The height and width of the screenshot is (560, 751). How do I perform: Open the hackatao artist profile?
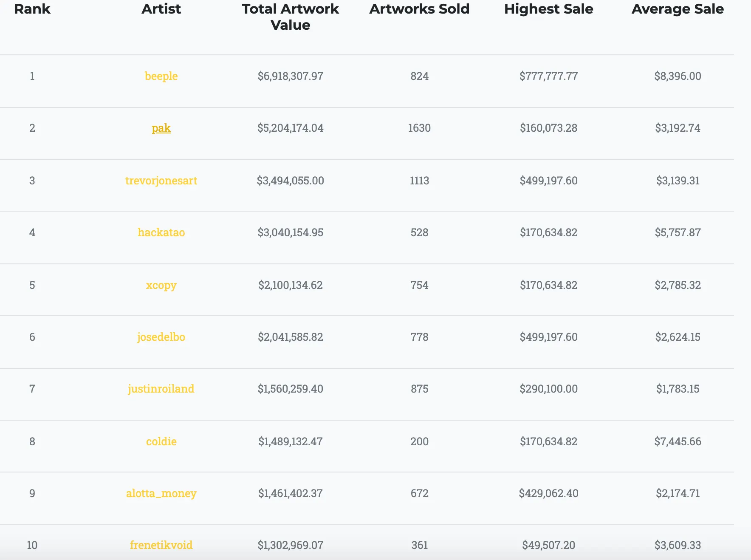click(161, 232)
